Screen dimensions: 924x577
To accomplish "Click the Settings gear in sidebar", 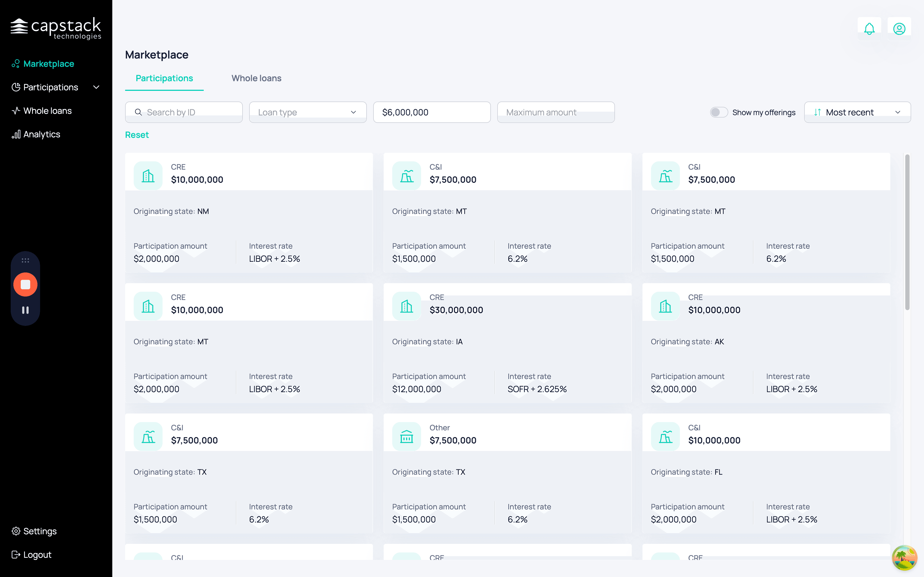I will (16, 531).
